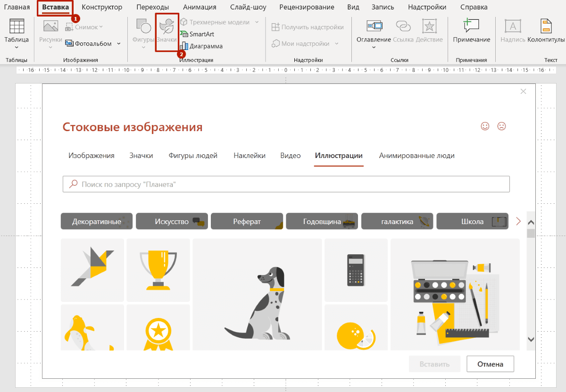Open the Вид ribbon tab
This screenshot has height=392, width=566.
[353, 7]
